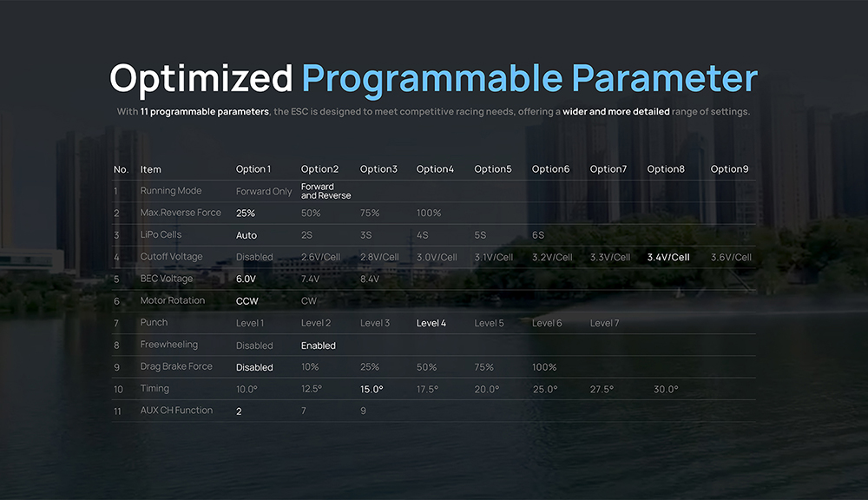Select Punch Level 7
The width and height of the screenshot is (868, 500).
tap(605, 323)
